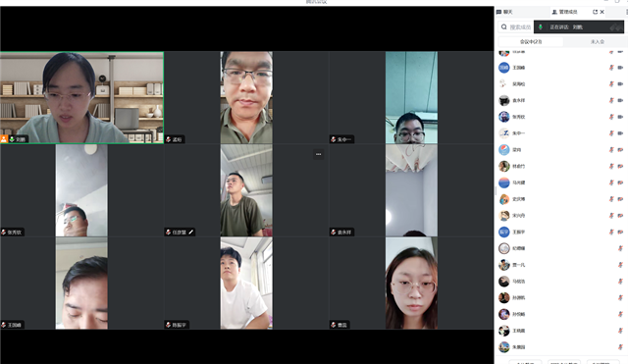
Task: Open the three-dot more menu on 任彦慧 tile
Action: [x=318, y=154]
